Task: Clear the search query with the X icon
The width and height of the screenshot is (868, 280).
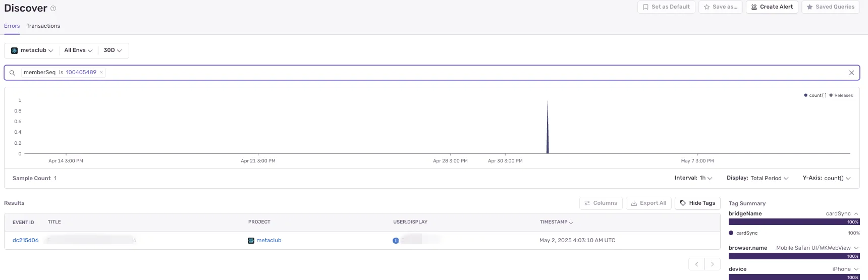Action: pyautogui.click(x=851, y=73)
